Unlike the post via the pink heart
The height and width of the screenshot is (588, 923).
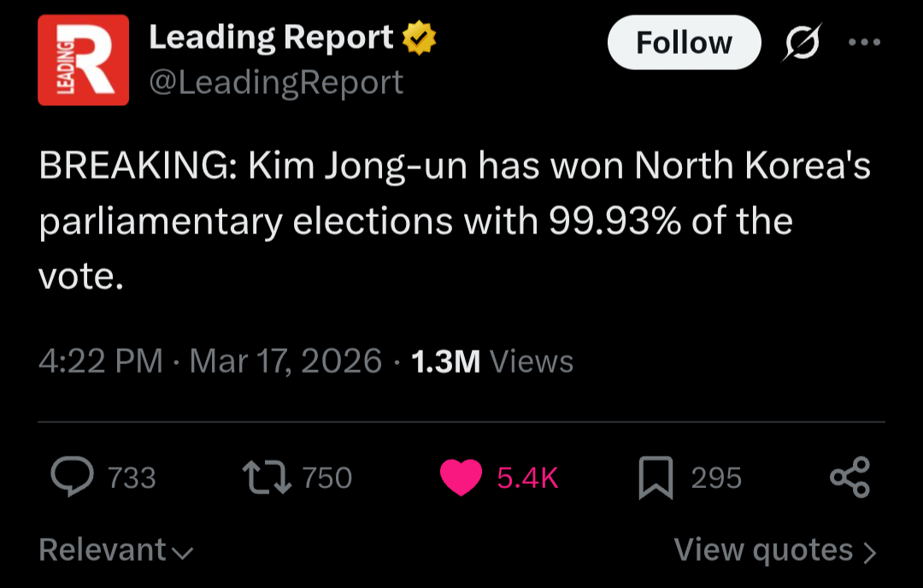[461, 478]
